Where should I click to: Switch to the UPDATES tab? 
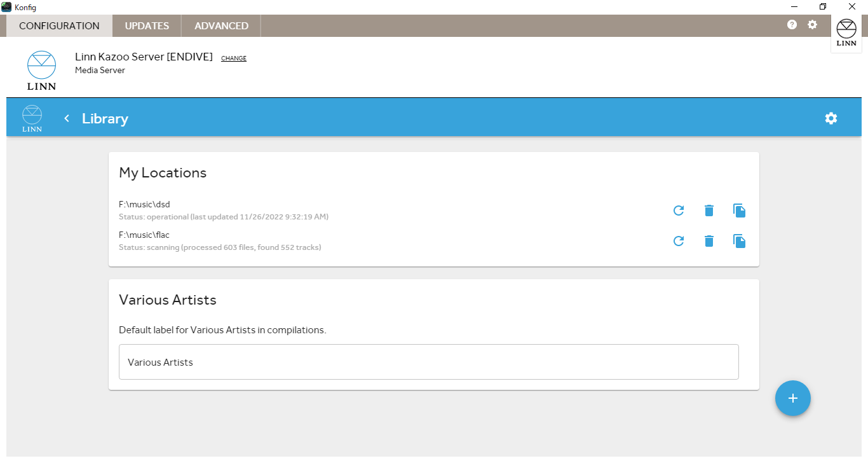(147, 26)
